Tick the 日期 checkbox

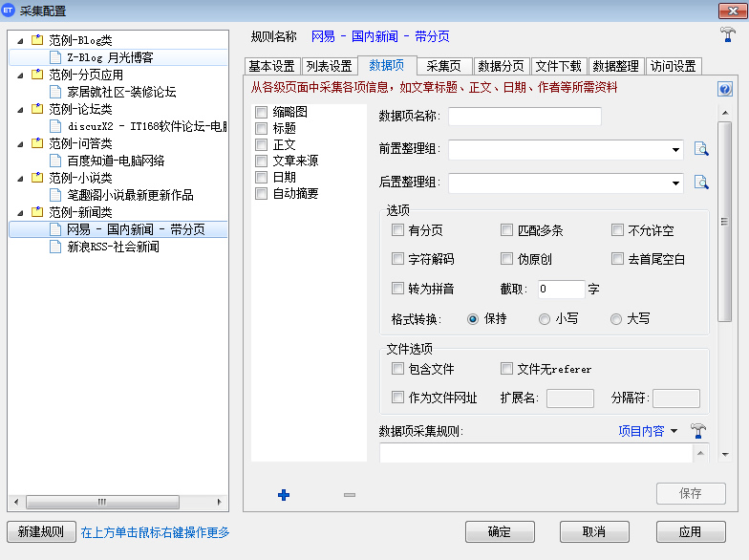coord(262,178)
